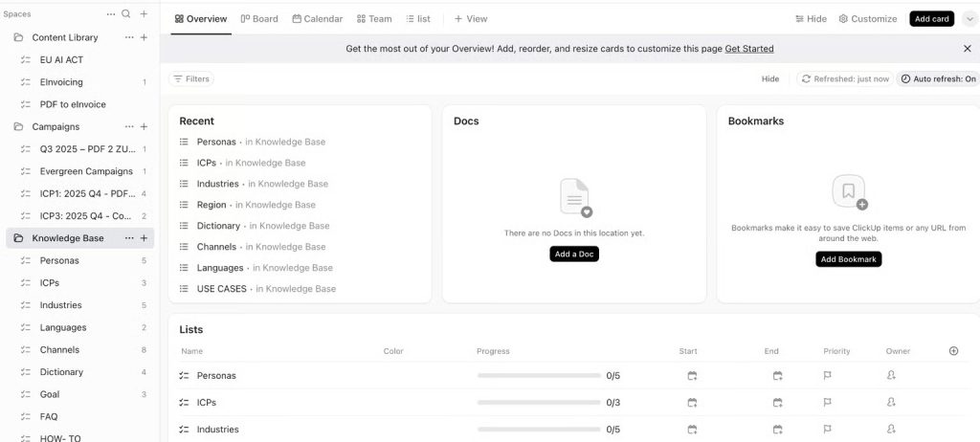This screenshot has height=442, width=980.
Task: Follow the Get Started link in banner
Action: click(748, 49)
